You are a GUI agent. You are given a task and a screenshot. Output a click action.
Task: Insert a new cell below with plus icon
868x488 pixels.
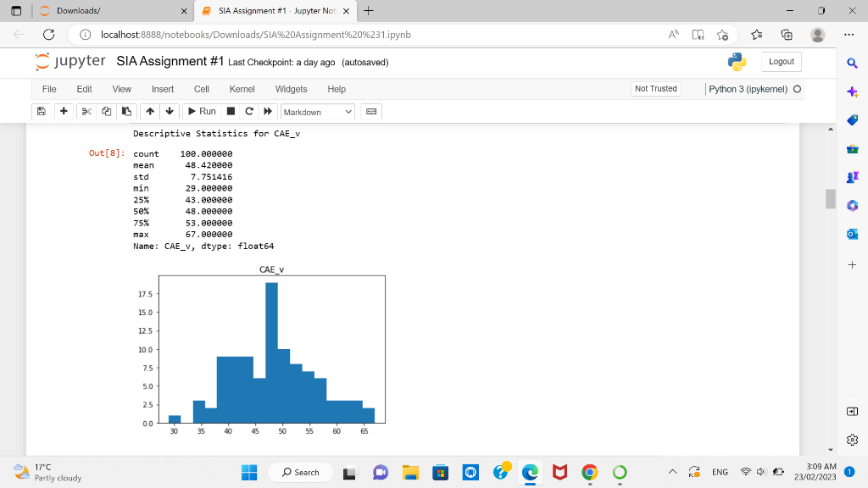click(x=64, y=111)
